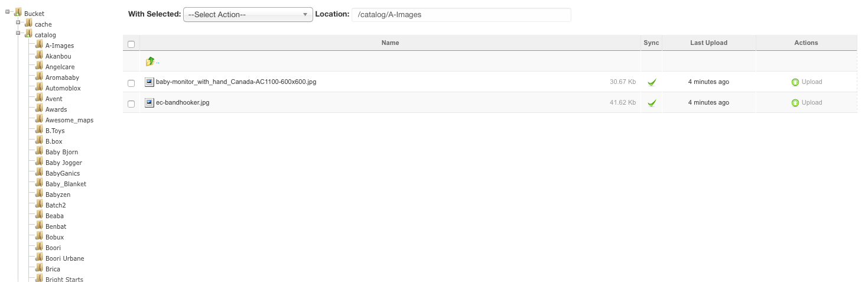Collapse the catalog folder node

[x=18, y=33]
